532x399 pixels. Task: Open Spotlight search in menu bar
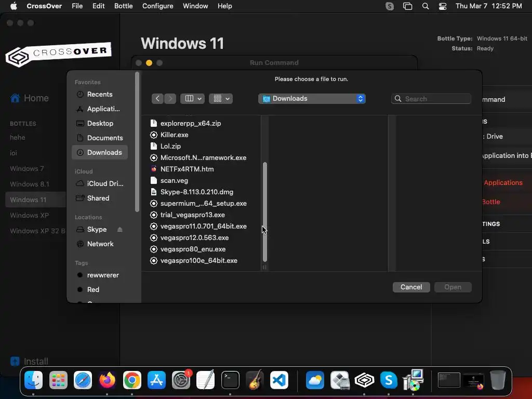click(x=425, y=6)
